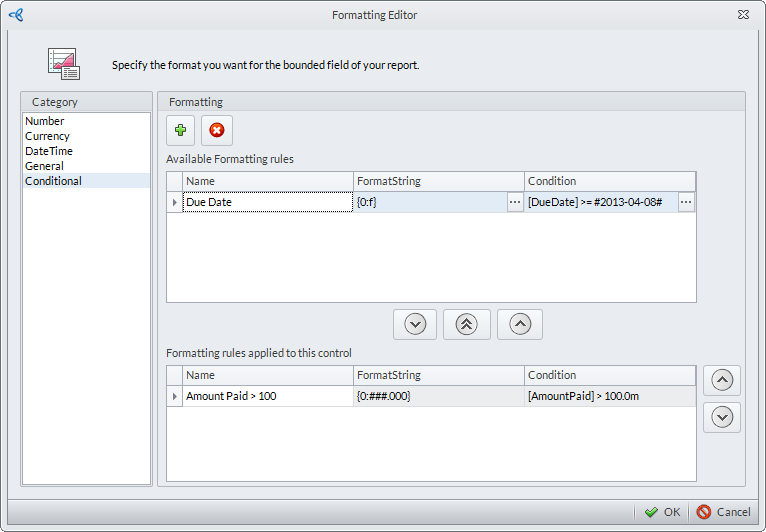The height and width of the screenshot is (532, 766).
Task: Close the Formatting Editor window
Action: pyautogui.click(x=744, y=15)
